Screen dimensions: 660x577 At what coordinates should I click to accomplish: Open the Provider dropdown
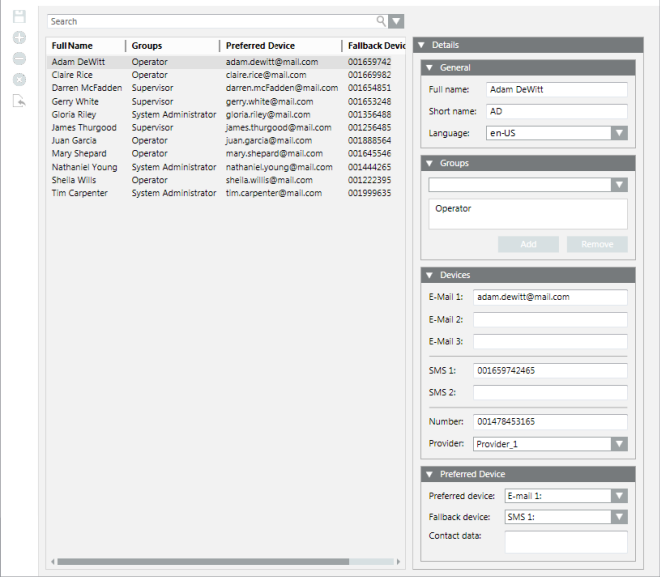(619, 444)
